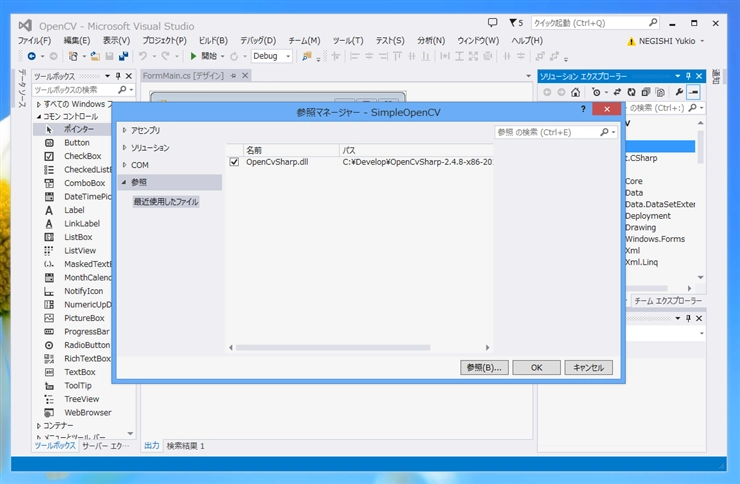Uncheck the OpenCvSharp.dll checkbox
Viewport: 740px width, 484px height.
pos(234,162)
